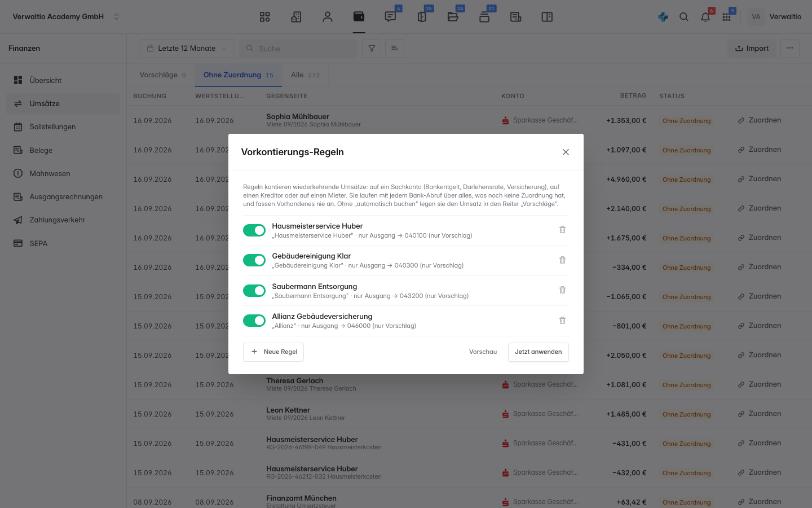Viewport: 812px width, 508px height.
Task: Delete the Gebäudereinigung Klar rule
Action: pyautogui.click(x=562, y=260)
